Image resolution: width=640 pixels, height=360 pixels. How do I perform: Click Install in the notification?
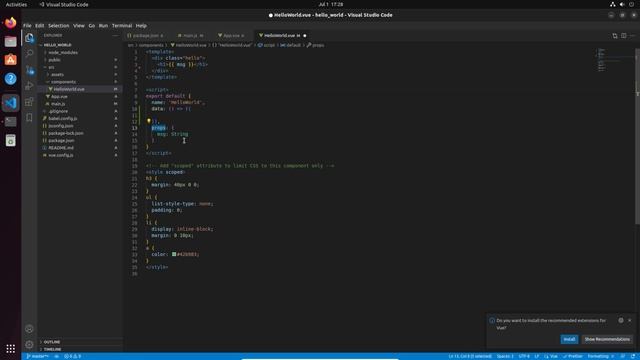click(x=569, y=339)
